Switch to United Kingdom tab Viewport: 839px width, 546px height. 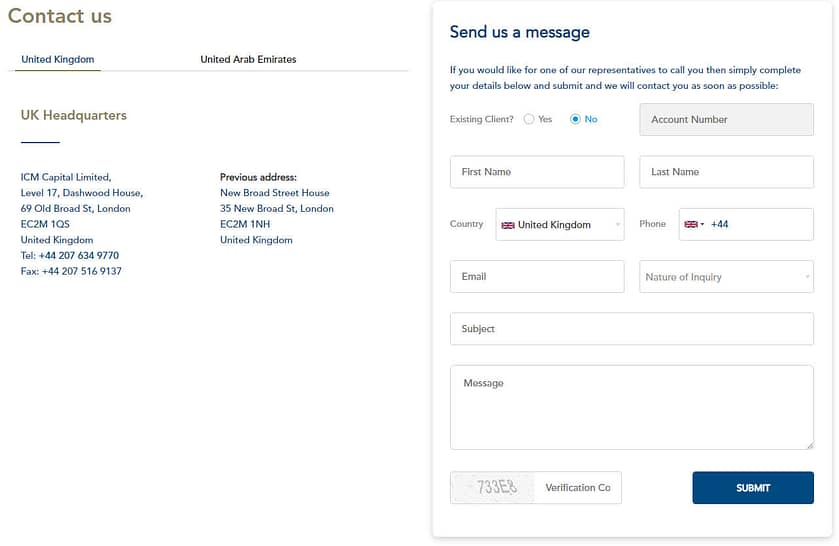pyautogui.click(x=58, y=60)
